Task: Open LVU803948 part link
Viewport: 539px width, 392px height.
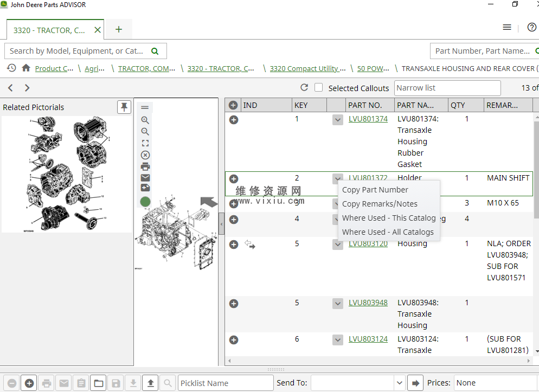Action: [x=368, y=303]
